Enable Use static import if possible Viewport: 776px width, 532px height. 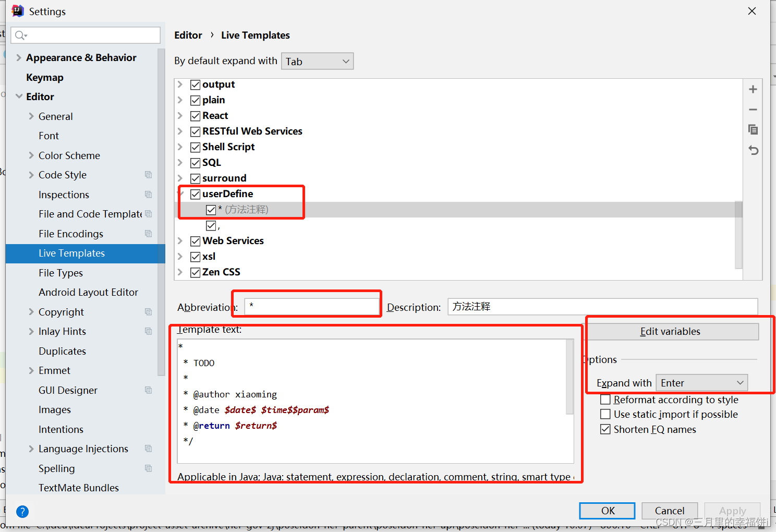tap(605, 414)
